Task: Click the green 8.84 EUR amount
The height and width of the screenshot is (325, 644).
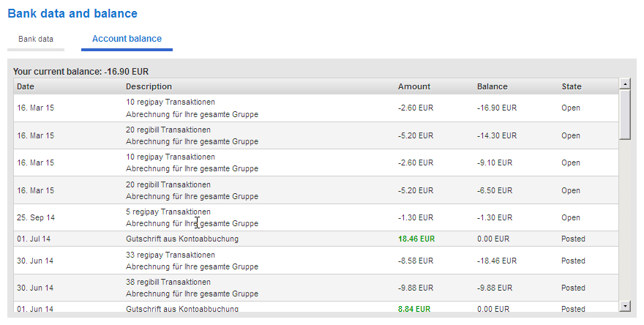Action: tap(414, 309)
